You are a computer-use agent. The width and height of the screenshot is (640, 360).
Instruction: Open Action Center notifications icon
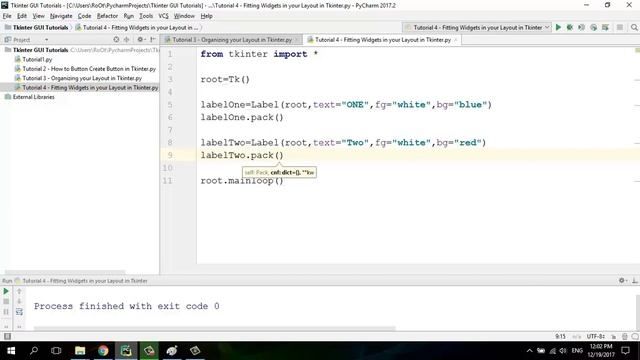pyautogui.click(x=625, y=351)
